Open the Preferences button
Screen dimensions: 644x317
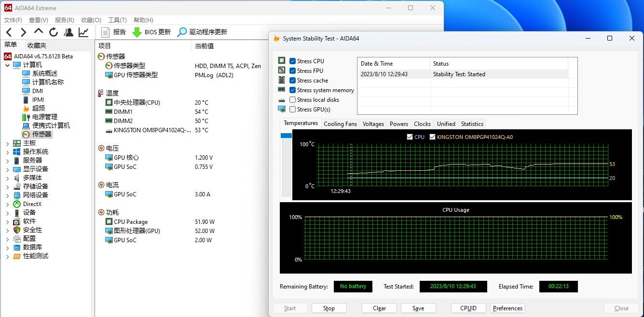pos(507,308)
